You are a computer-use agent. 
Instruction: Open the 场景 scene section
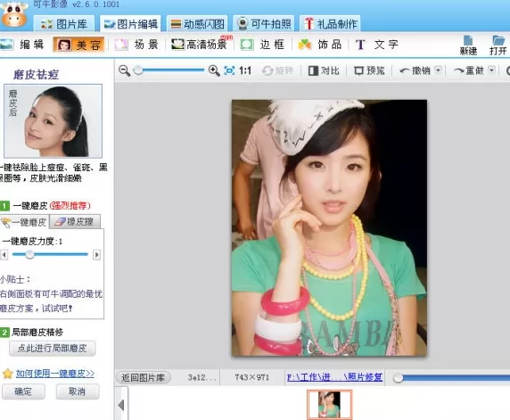point(137,45)
